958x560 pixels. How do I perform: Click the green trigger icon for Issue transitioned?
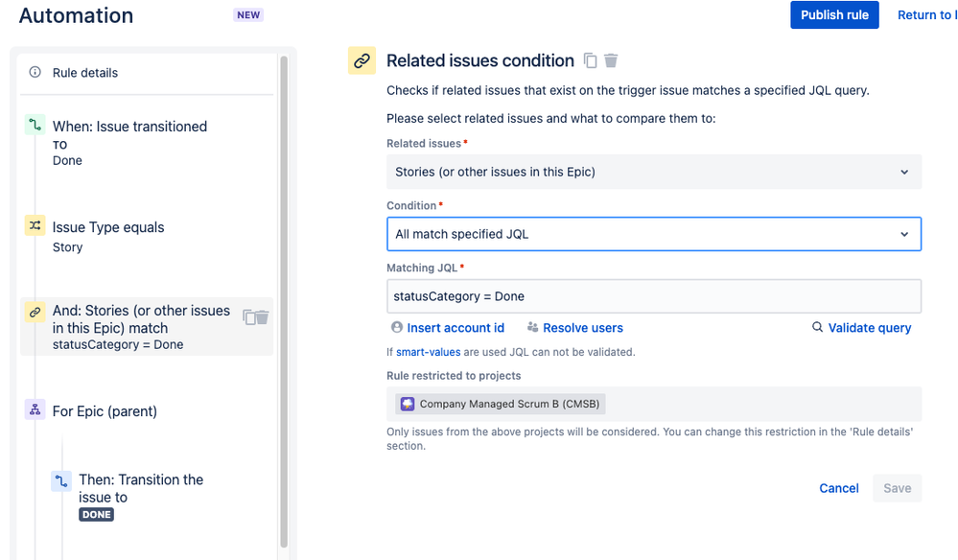35,126
